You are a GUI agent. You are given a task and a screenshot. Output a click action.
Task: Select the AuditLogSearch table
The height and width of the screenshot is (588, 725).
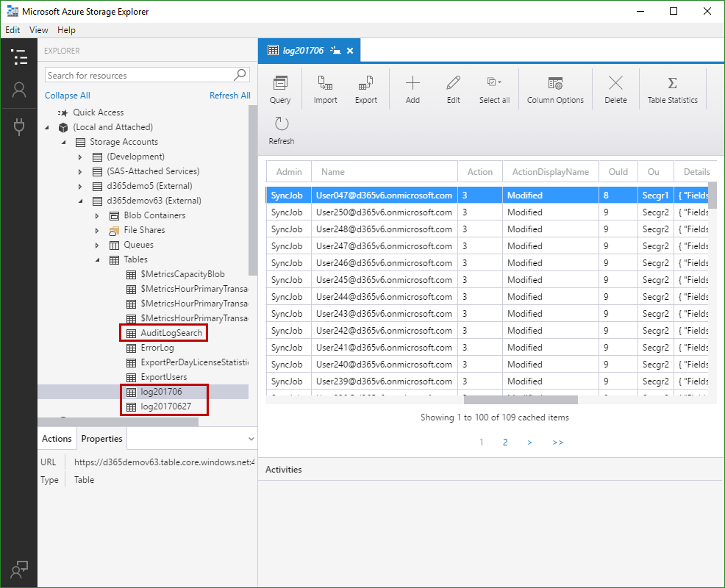click(171, 333)
